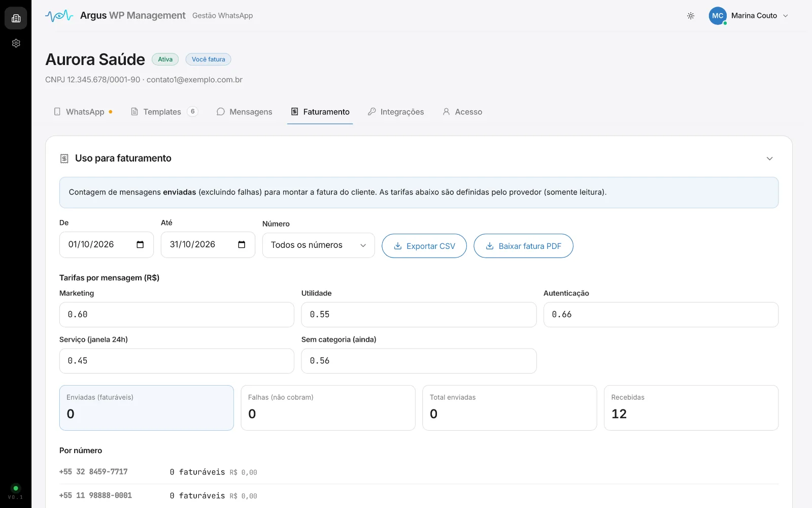Toggle the light/dark theme sun icon

point(691,16)
